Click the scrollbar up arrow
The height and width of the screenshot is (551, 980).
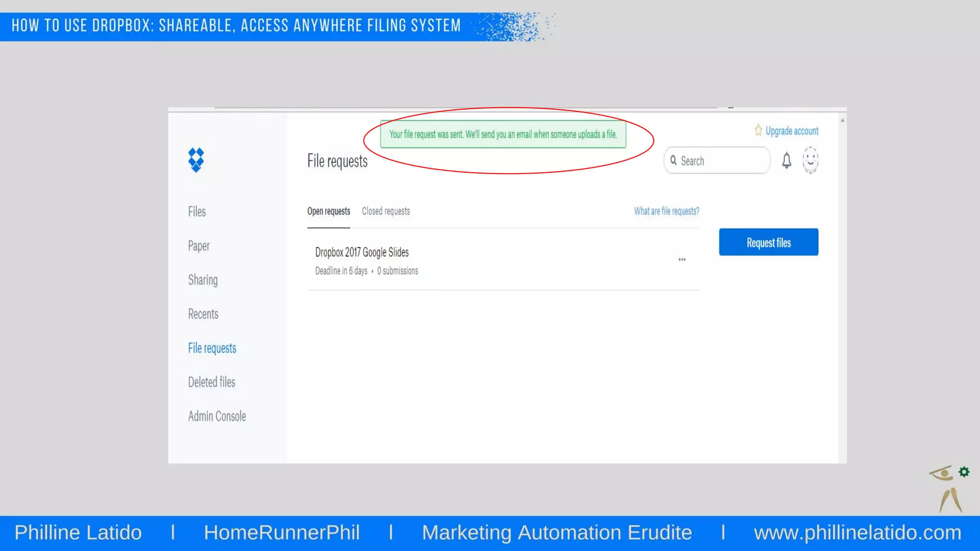[842, 121]
